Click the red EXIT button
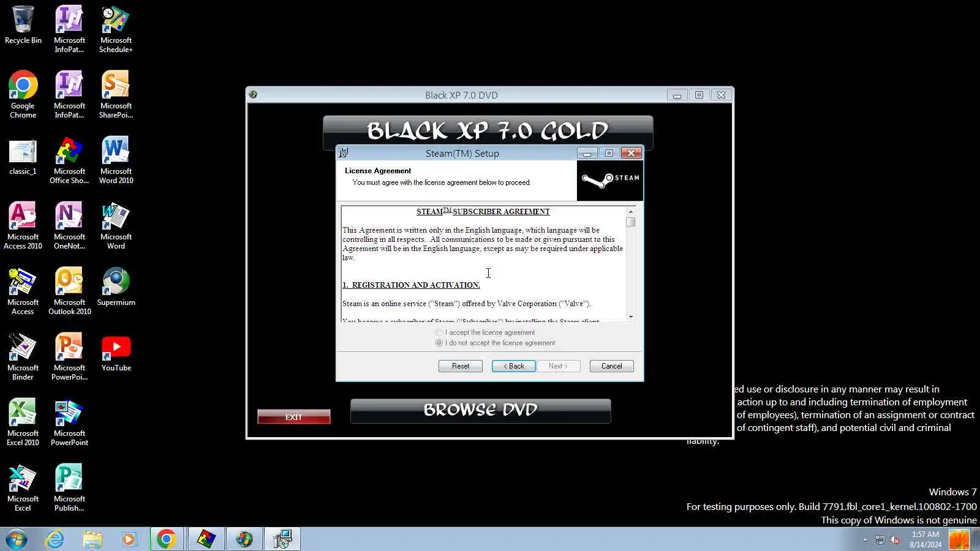Image resolution: width=980 pixels, height=551 pixels. coord(294,417)
